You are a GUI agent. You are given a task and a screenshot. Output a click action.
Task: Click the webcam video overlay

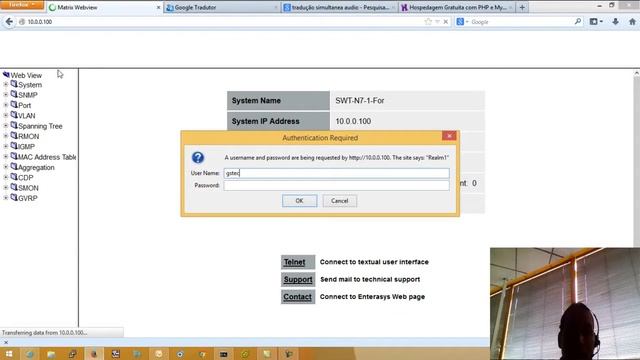tap(565, 304)
